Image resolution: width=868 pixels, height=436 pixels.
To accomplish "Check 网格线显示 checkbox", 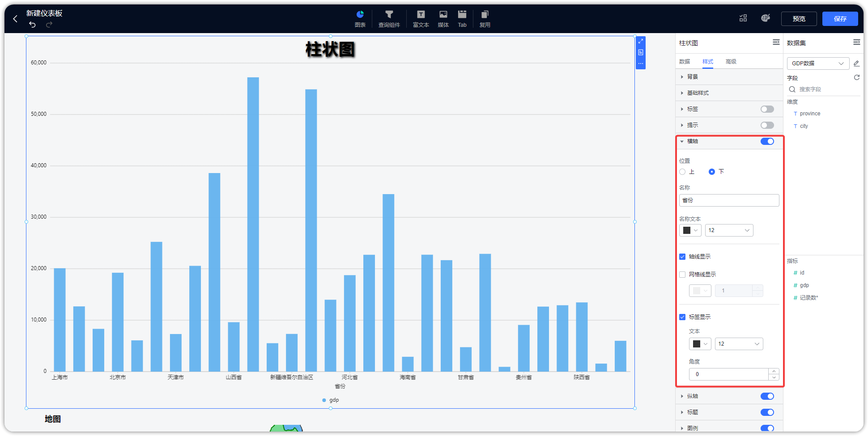I will coord(682,275).
